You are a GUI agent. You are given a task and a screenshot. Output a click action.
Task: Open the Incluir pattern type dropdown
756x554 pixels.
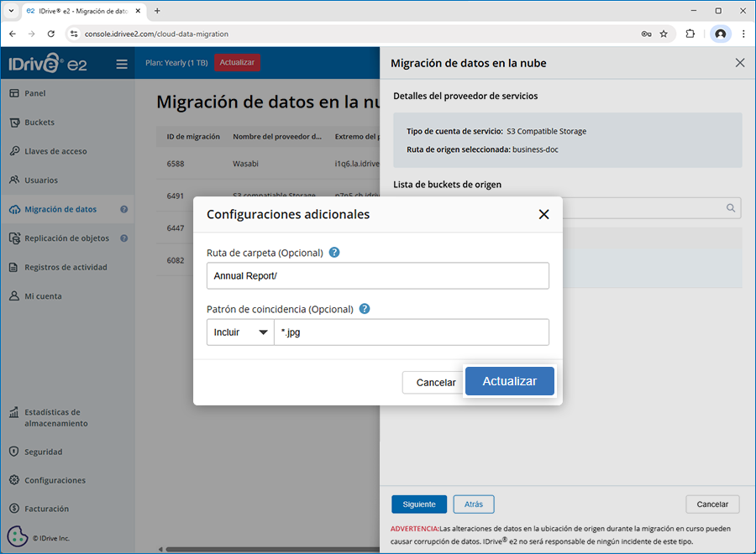click(x=240, y=332)
